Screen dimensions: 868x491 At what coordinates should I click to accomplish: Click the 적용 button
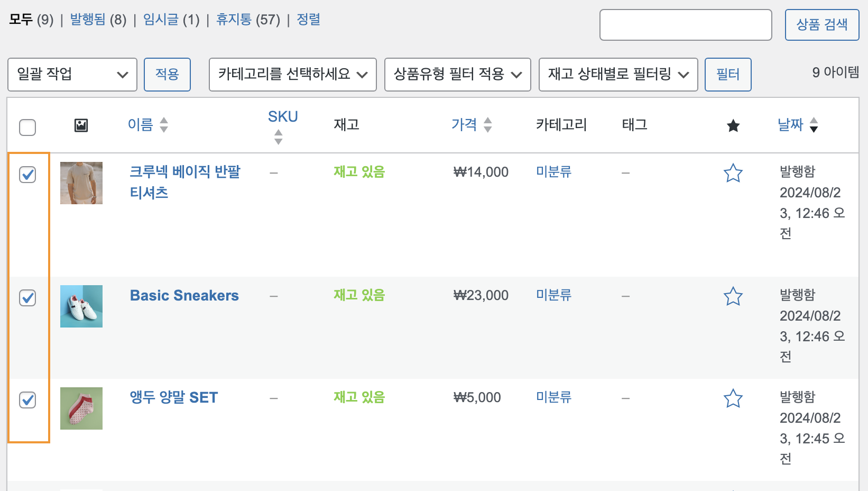[167, 75]
